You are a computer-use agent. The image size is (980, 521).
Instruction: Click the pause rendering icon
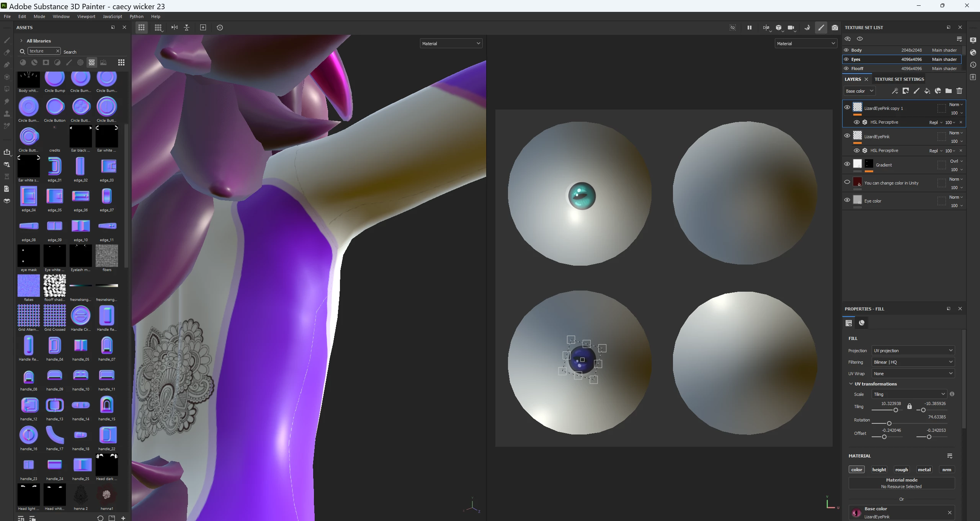(x=750, y=28)
